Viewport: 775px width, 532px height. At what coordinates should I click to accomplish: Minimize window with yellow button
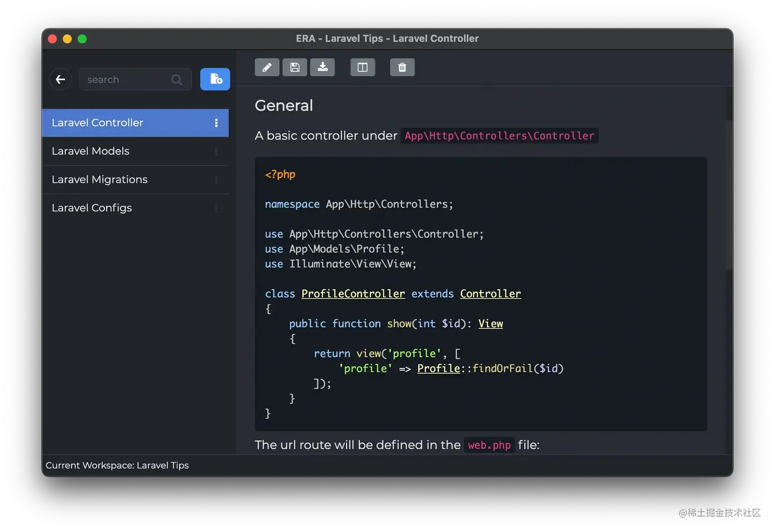[x=67, y=39]
